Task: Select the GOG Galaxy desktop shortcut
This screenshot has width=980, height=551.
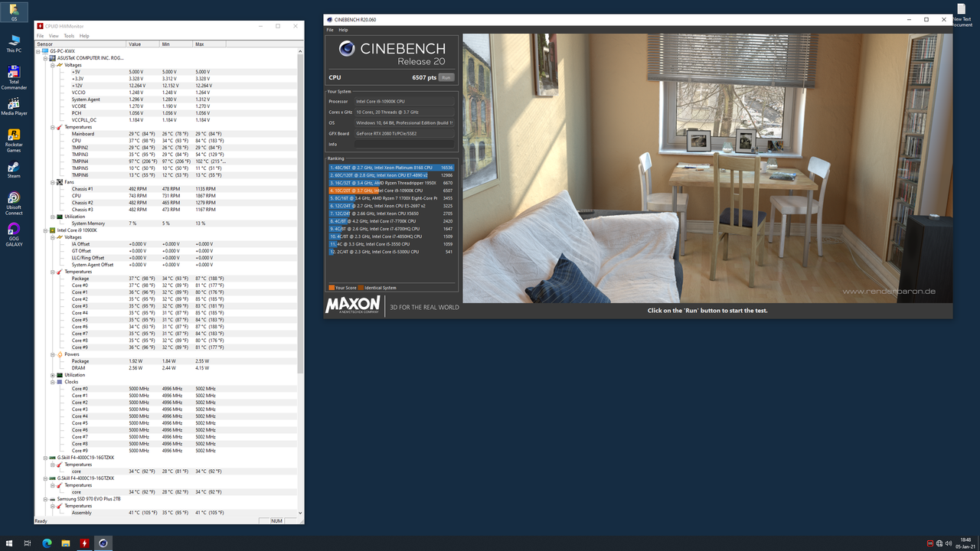Action: 14,234
